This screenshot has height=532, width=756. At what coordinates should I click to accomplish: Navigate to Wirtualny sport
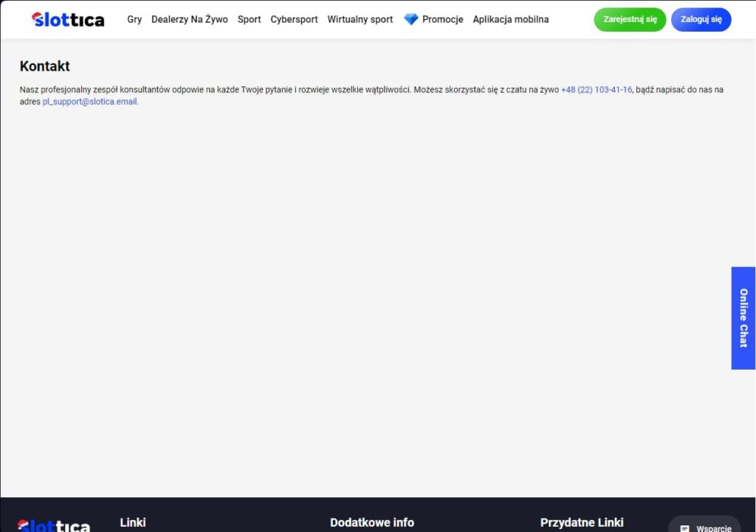pos(360,19)
